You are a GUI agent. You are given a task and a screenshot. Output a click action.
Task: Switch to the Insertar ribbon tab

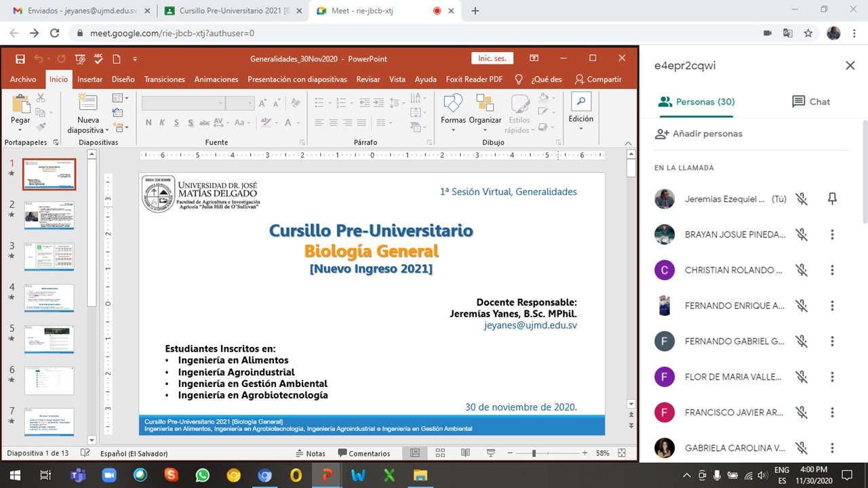pos(90,79)
